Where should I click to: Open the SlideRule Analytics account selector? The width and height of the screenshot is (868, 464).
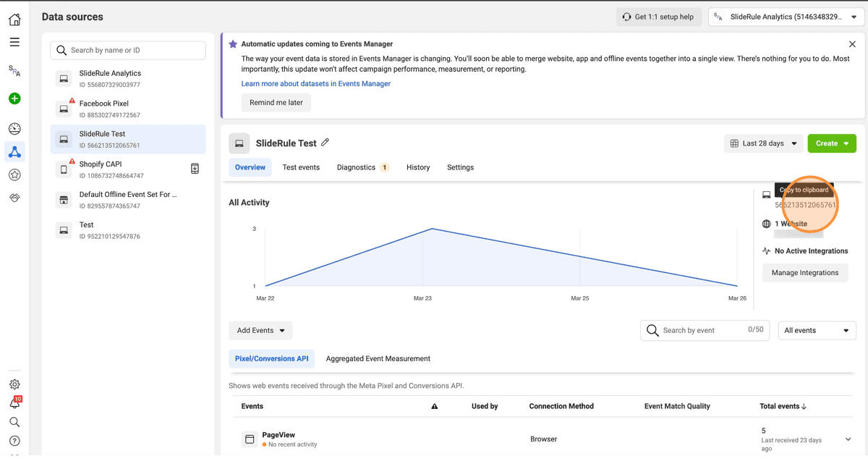[x=785, y=17]
